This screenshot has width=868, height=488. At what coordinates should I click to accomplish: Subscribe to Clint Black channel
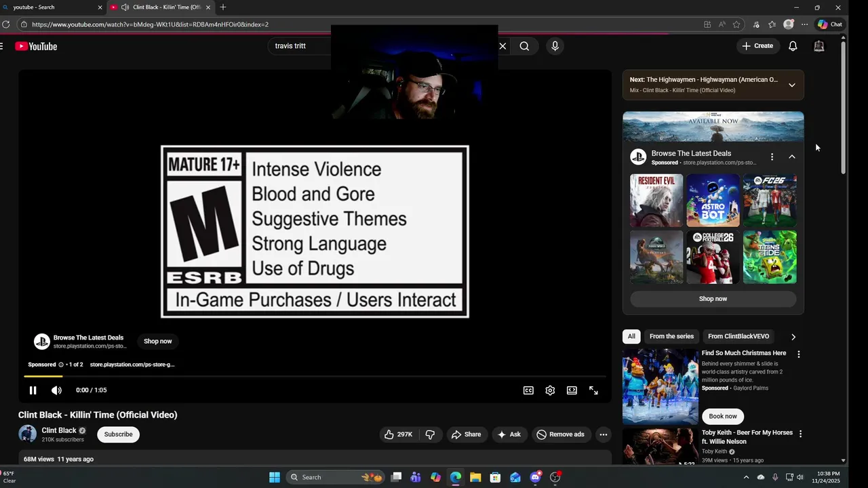click(118, 434)
